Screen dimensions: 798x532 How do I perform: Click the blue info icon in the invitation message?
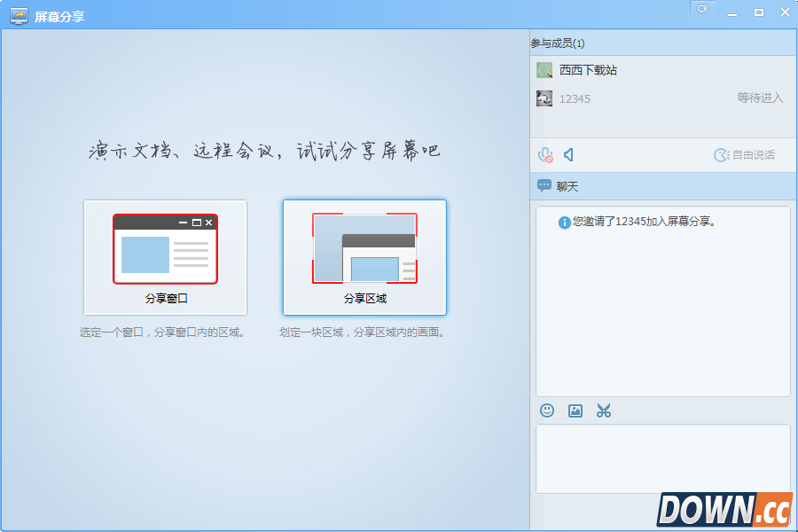[564, 223]
